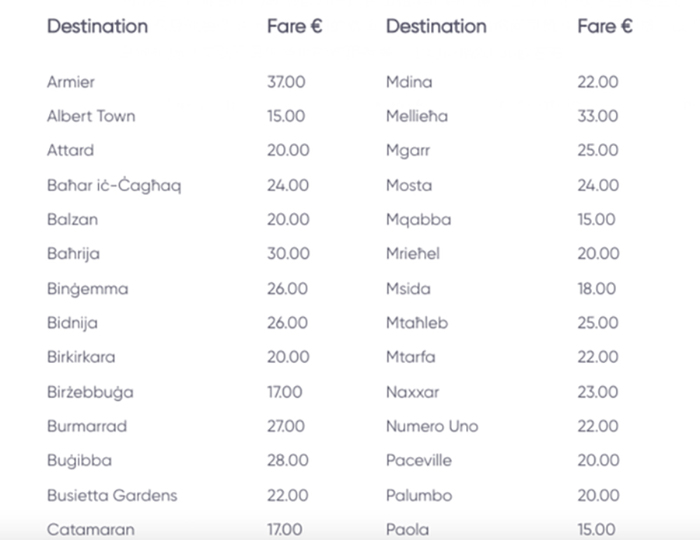700x540 pixels.
Task: Click the Mdina destination
Action: tap(409, 82)
